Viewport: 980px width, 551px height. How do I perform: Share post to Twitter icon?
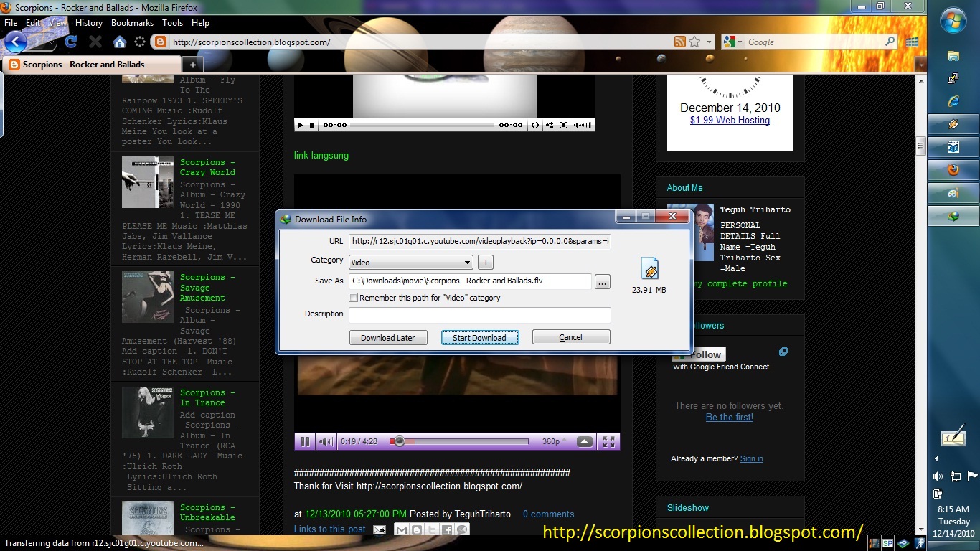432,529
